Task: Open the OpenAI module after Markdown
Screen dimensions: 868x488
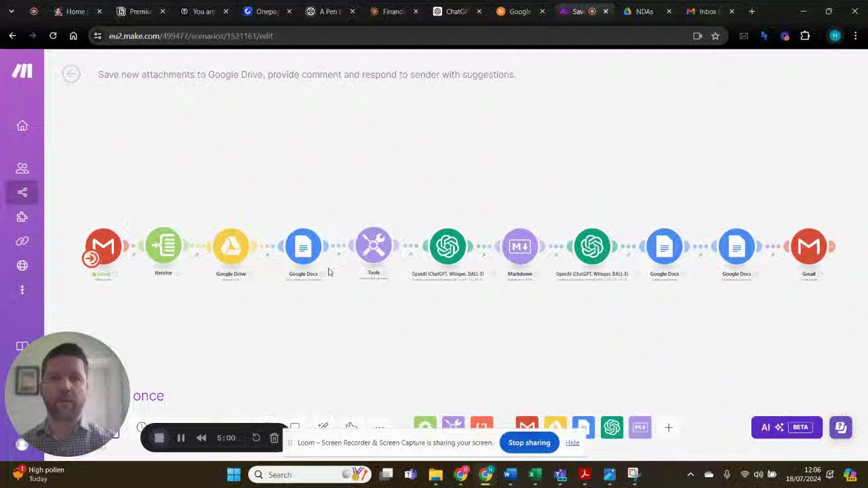Action: [x=592, y=246]
